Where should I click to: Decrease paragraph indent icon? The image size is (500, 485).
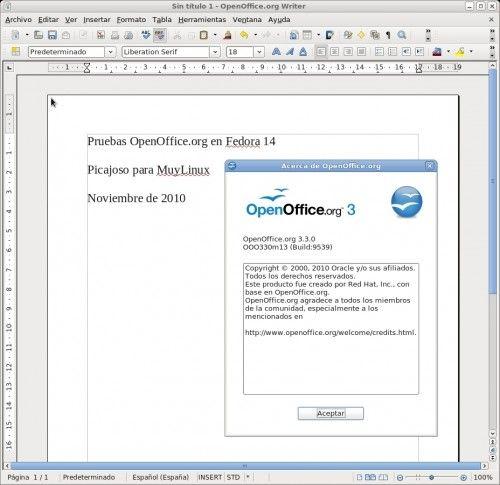[406, 52]
